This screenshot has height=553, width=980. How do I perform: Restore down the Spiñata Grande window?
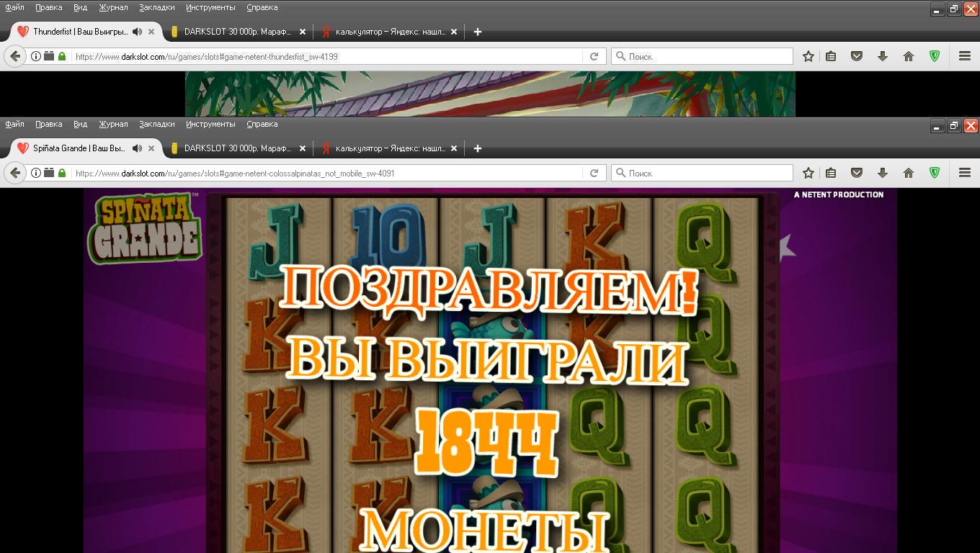954,126
